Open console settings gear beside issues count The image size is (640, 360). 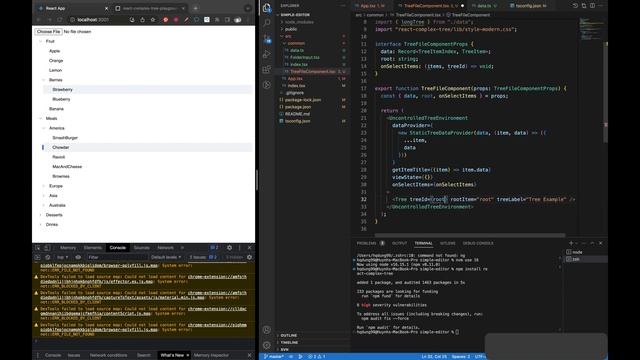point(249,257)
